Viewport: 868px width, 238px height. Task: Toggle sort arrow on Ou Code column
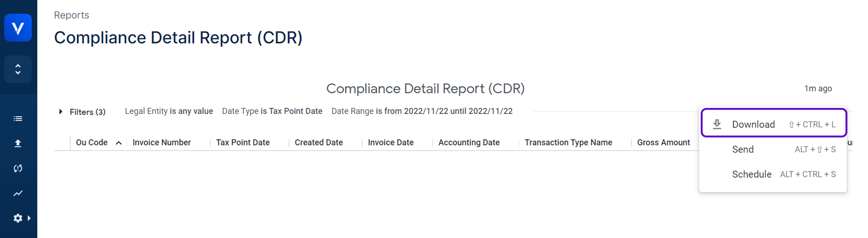(x=119, y=143)
